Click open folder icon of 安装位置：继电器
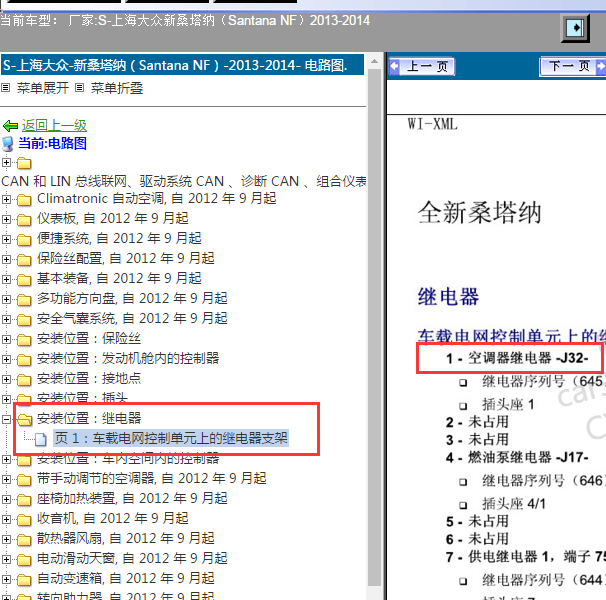 pos(25,419)
